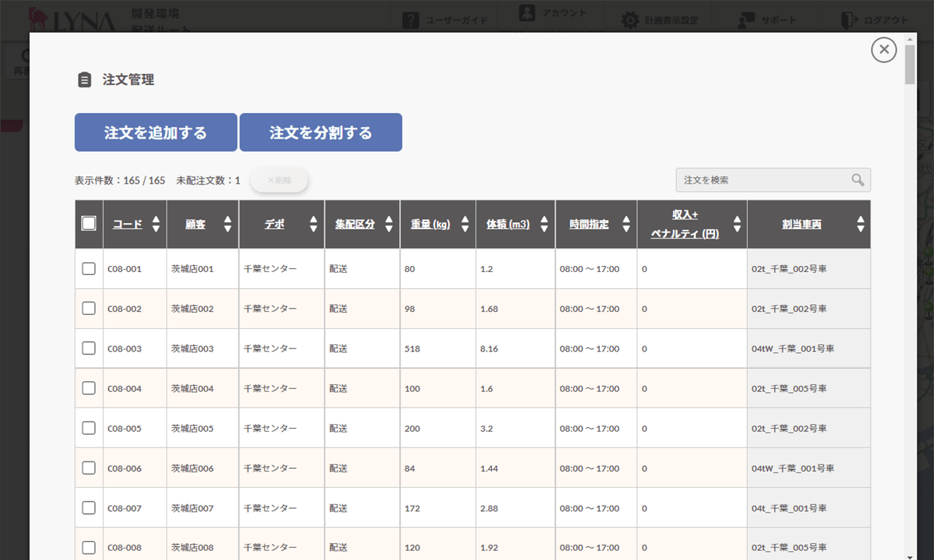Sort by 収入+ペナルティ column arrows
The width and height of the screenshot is (934, 560).
pyautogui.click(x=737, y=225)
